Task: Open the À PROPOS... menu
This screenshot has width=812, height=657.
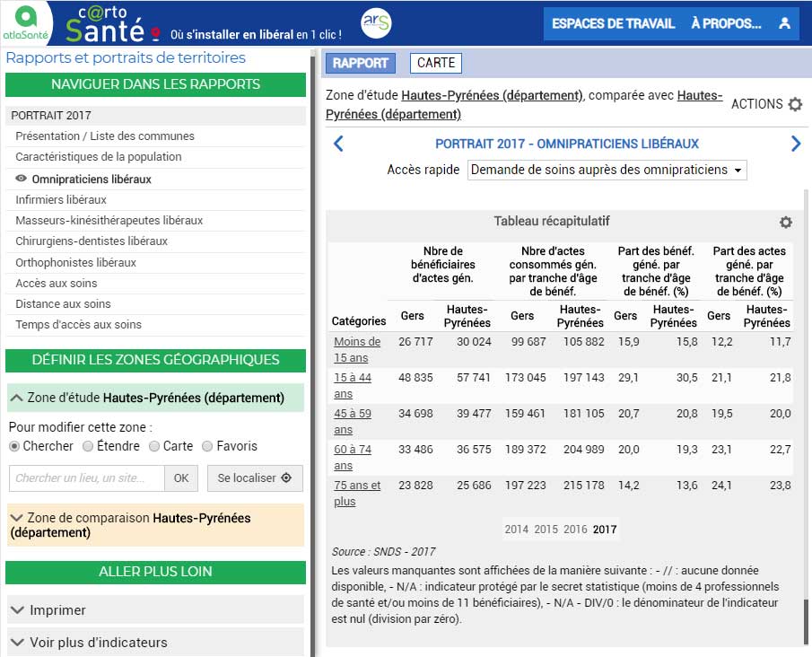Action: point(727,24)
